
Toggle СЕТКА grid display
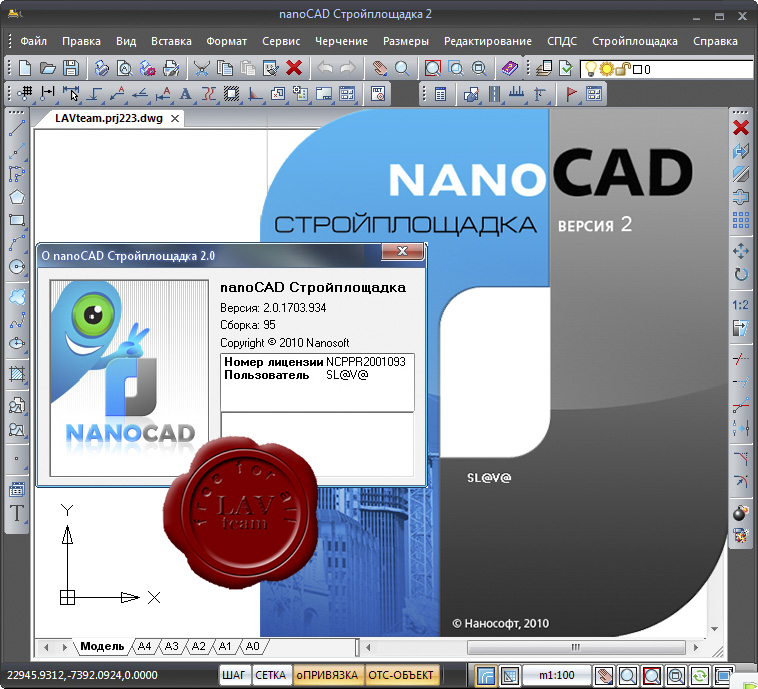271,675
